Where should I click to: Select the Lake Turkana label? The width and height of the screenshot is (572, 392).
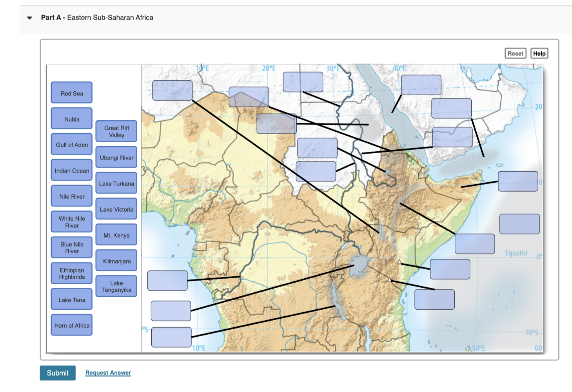[x=116, y=183]
